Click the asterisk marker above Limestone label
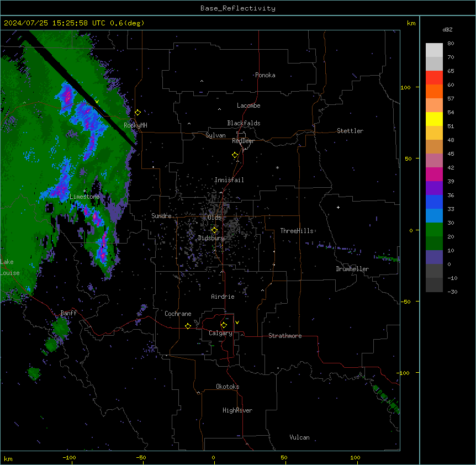 [x=84, y=191]
